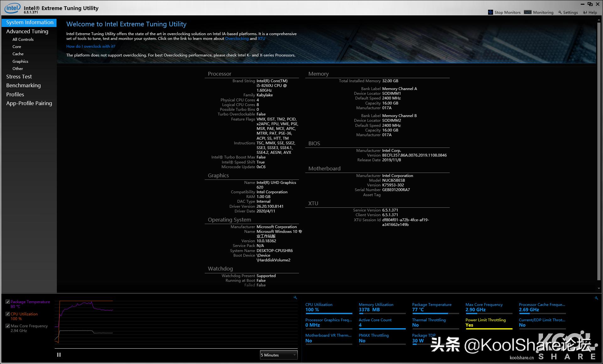Open the Overclocking hyperlink in the welcome text
The image size is (603, 364).
(x=237, y=38)
